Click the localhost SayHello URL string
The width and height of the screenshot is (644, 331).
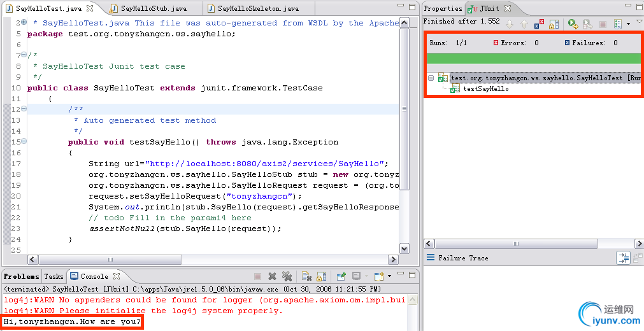pyautogui.click(x=264, y=164)
